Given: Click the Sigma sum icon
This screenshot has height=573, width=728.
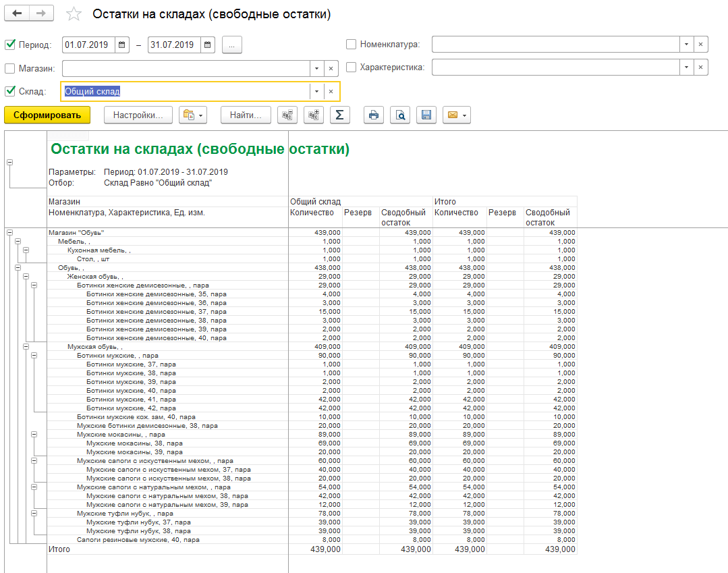Looking at the screenshot, I should coord(339,115).
